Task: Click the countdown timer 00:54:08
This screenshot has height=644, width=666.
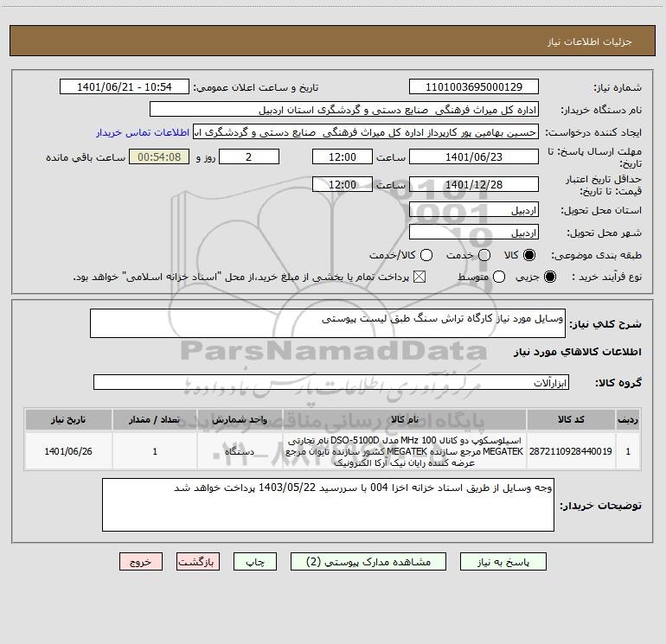Action: (159, 156)
